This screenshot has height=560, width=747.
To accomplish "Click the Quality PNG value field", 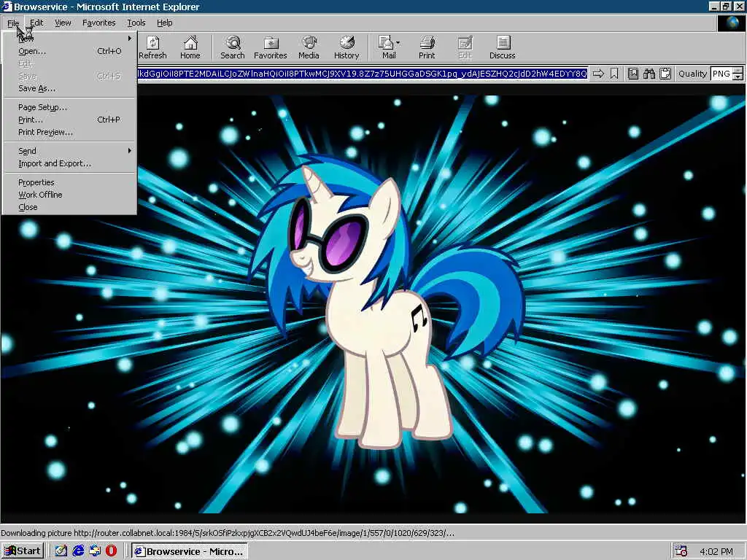I will click(x=721, y=74).
